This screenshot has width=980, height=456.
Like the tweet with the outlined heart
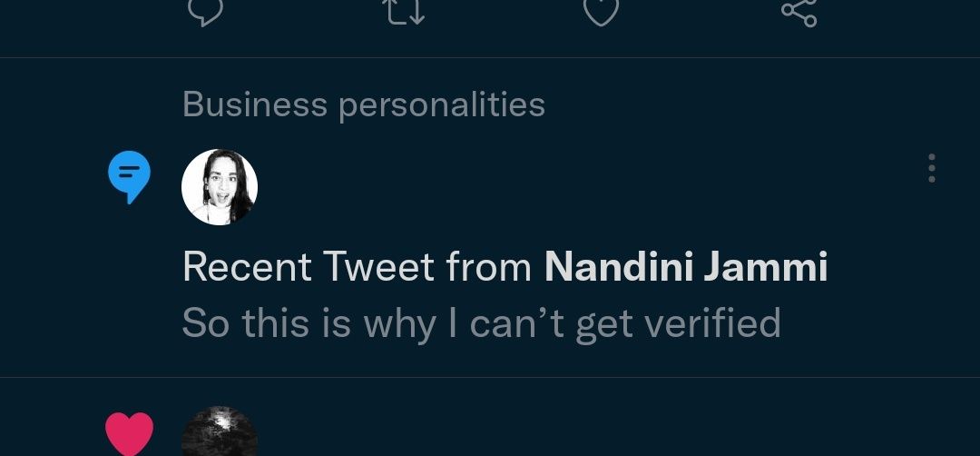tap(601, 11)
